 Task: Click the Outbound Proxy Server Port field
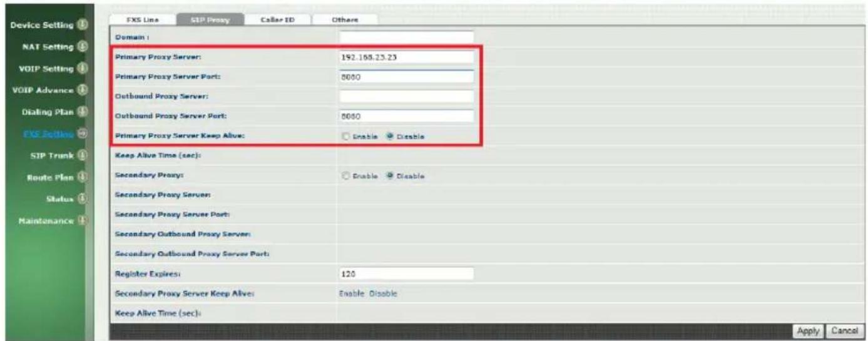[406, 116]
